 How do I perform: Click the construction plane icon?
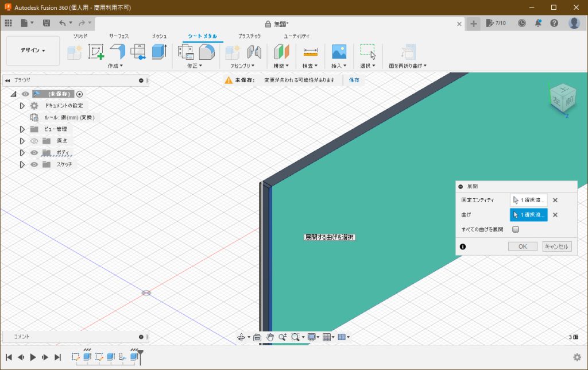[281, 52]
